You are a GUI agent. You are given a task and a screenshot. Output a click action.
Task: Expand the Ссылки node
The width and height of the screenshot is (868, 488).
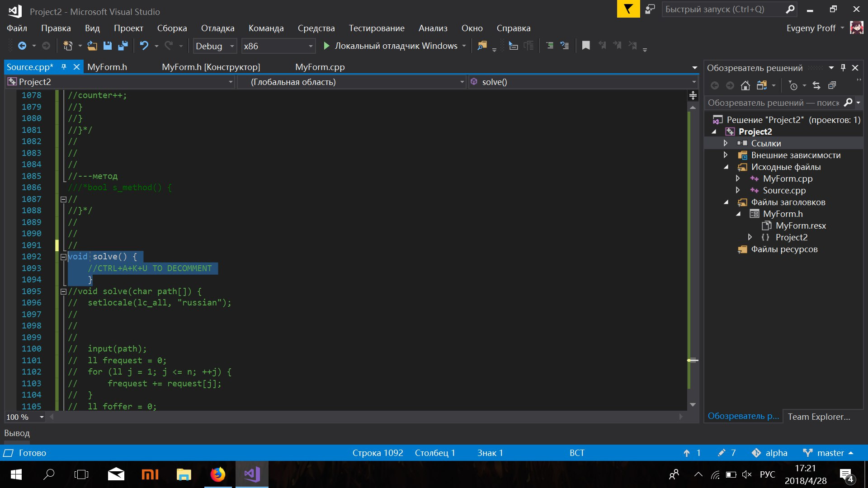point(726,143)
